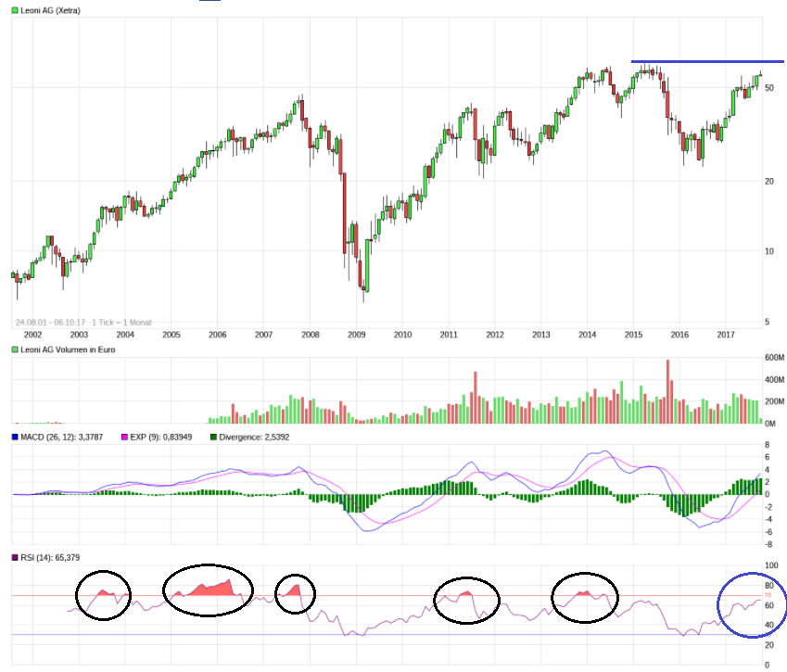
Task: Click the -8 label on the MACD axis
Action: click(x=768, y=544)
